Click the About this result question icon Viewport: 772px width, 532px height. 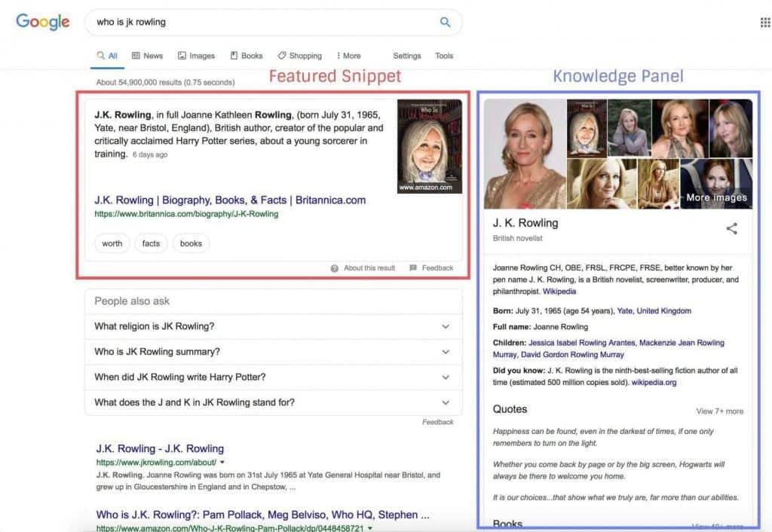pos(334,268)
